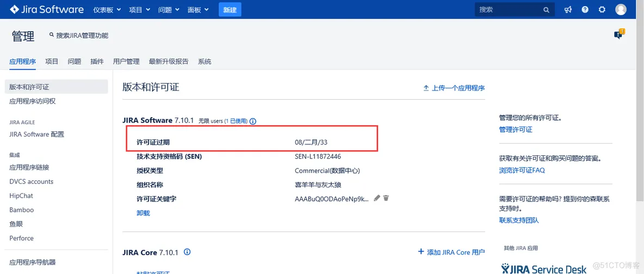Screen dimensions: 644x274
Task: Open JIRA Software 配置 in sidebar
Action: [36, 134]
